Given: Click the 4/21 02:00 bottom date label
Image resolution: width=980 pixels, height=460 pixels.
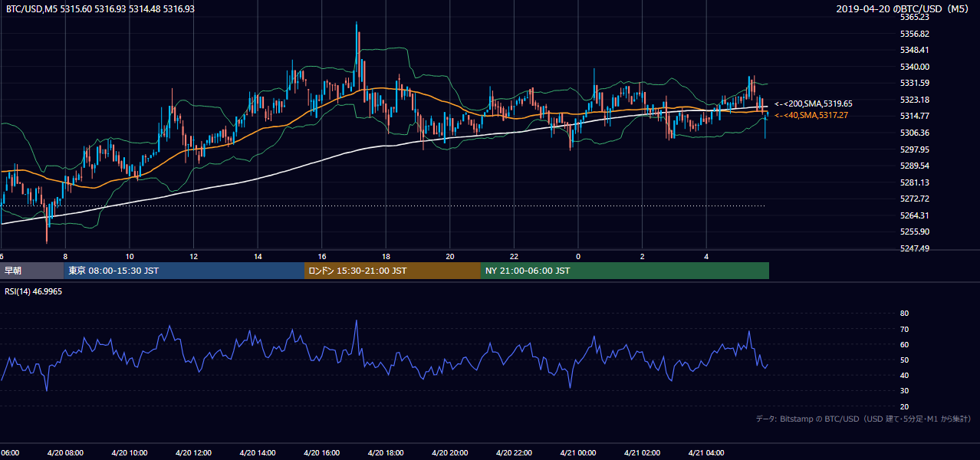Looking at the screenshot, I should click(643, 453).
